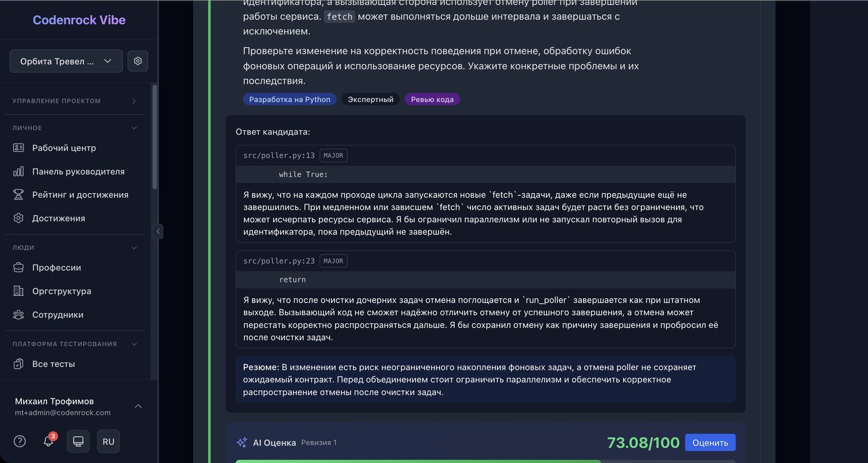Open the help question-mark icon
The height and width of the screenshot is (463, 868).
[20, 442]
